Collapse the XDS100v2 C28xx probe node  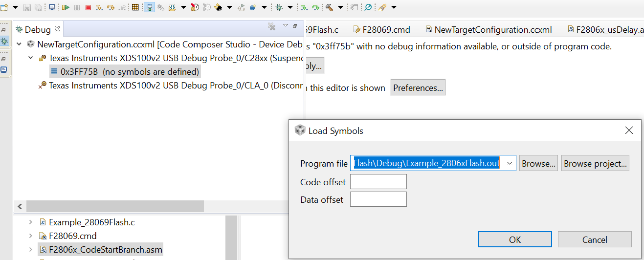click(31, 58)
